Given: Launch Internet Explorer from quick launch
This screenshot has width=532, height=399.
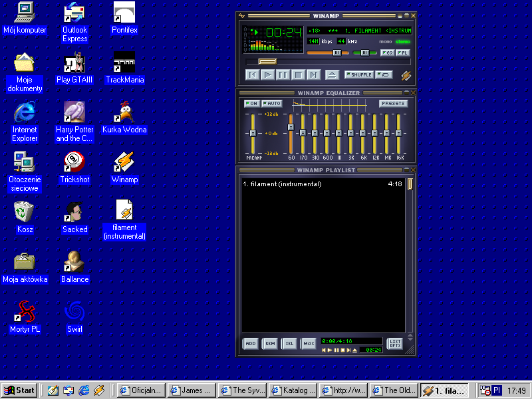Looking at the screenshot, I should (84, 390).
